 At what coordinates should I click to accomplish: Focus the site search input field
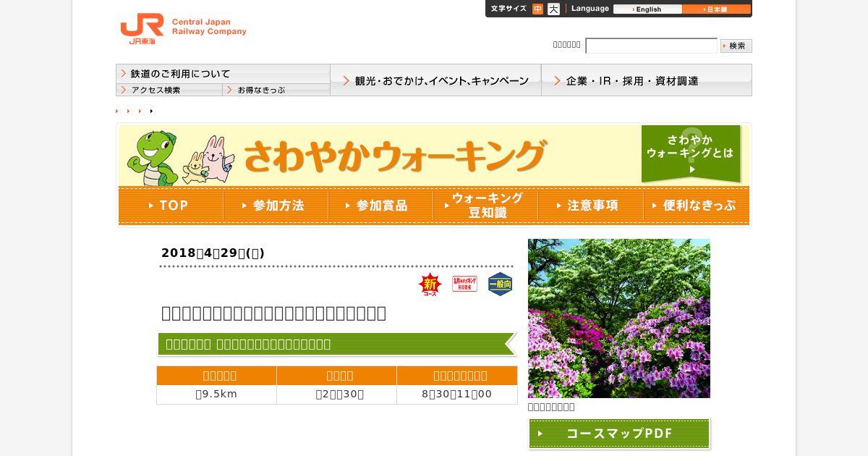(x=651, y=46)
